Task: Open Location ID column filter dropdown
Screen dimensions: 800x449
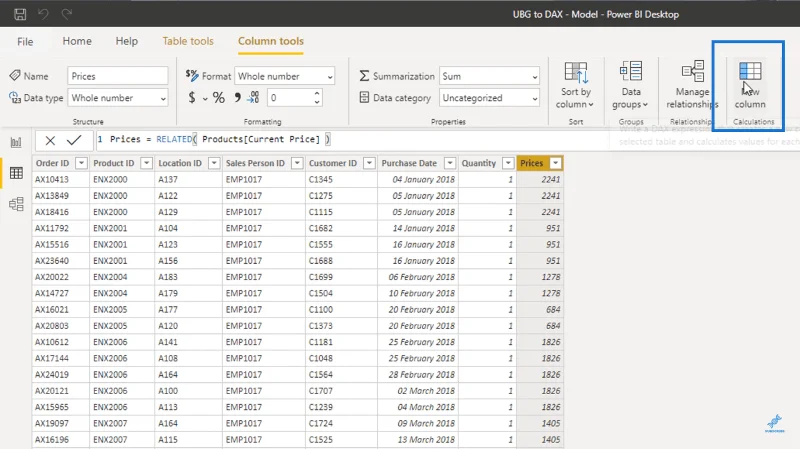Action: point(214,163)
